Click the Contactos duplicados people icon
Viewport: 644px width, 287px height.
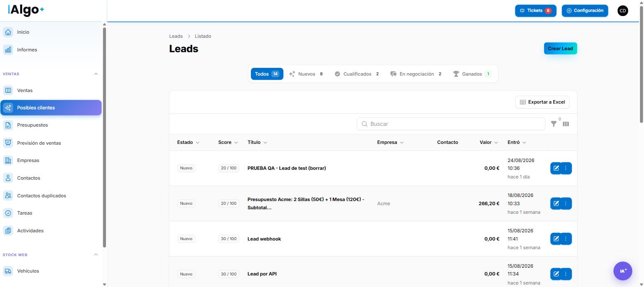[x=8, y=196]
